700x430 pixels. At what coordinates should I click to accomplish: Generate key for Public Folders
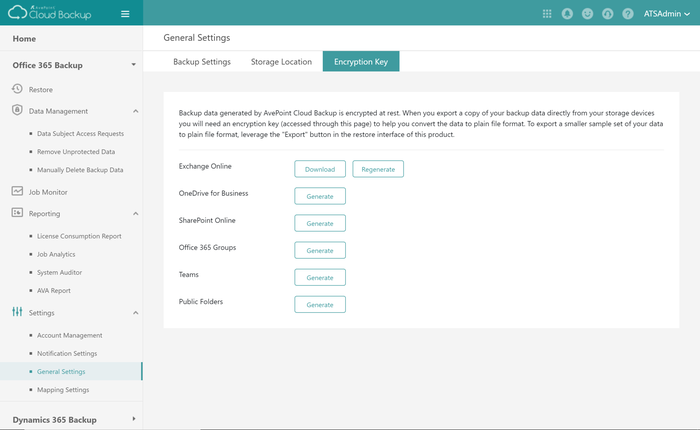click(320, 305)
